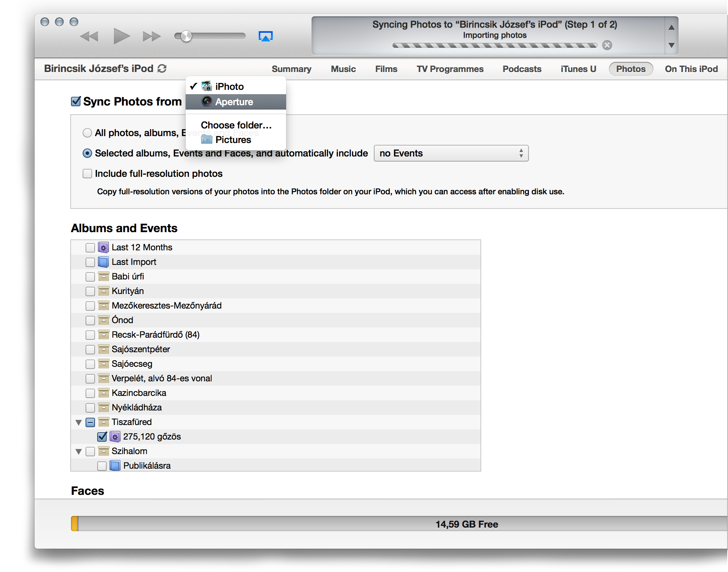The image size is (728, 572).
Task: Click the sync spinner icon beside iPod name
Action: [x=162, y=68]
